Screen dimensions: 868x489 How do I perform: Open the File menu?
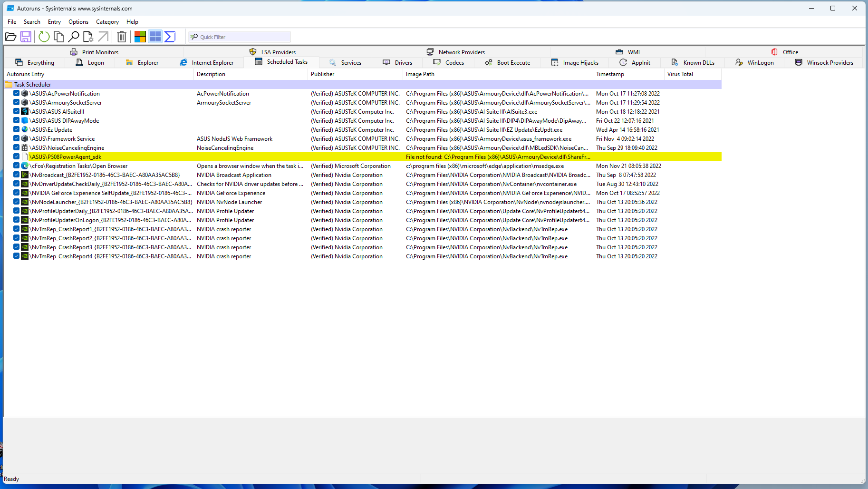pos(12,22)
